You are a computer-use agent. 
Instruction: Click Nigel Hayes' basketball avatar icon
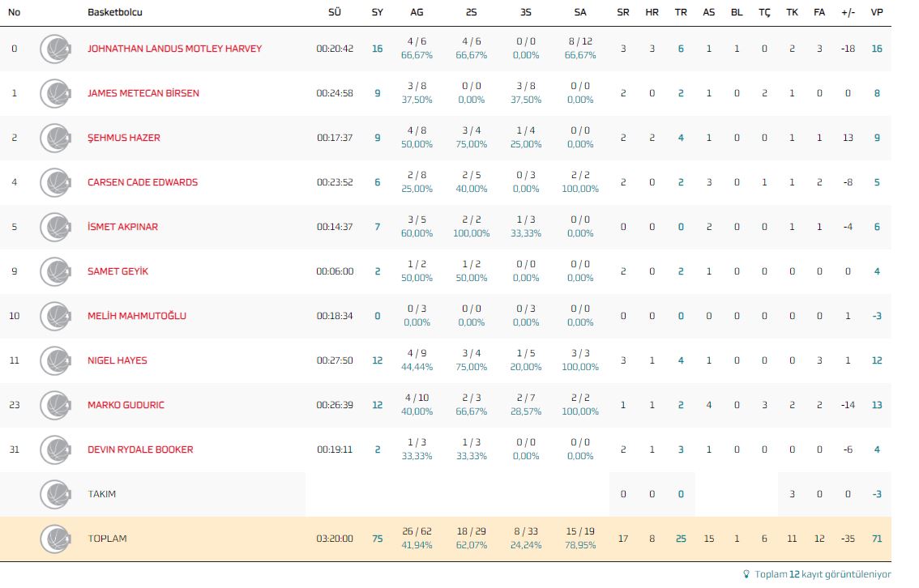[x=55, y=360]
